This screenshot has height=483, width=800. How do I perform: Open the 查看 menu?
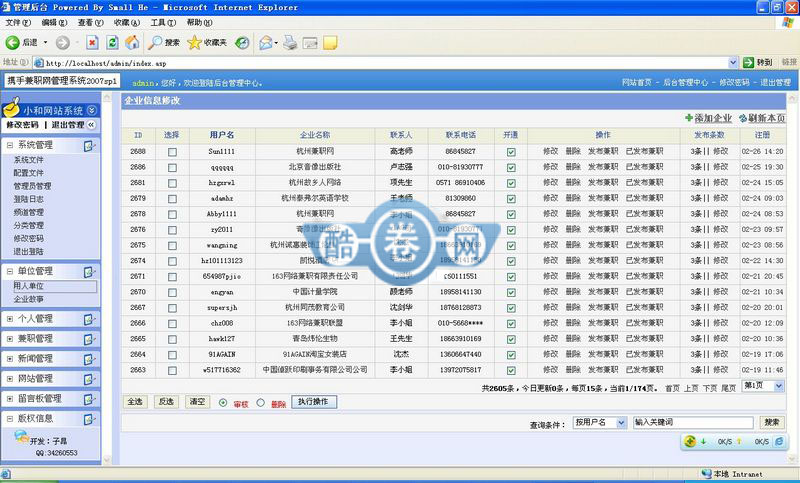click(x=90, y=22)
